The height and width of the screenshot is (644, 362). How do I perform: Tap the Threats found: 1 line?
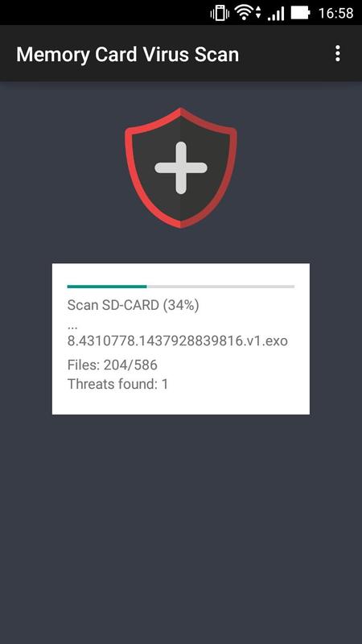117,384
